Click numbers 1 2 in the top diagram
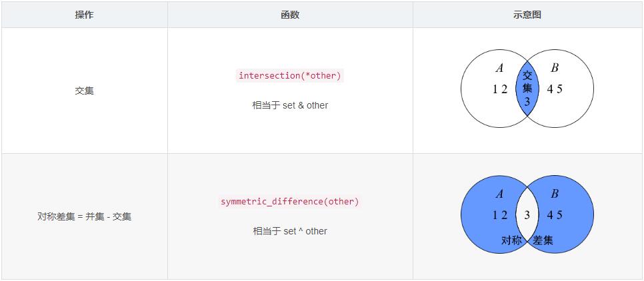The height and width of the screenshot is (281, 644). click(x=500, y=89)
